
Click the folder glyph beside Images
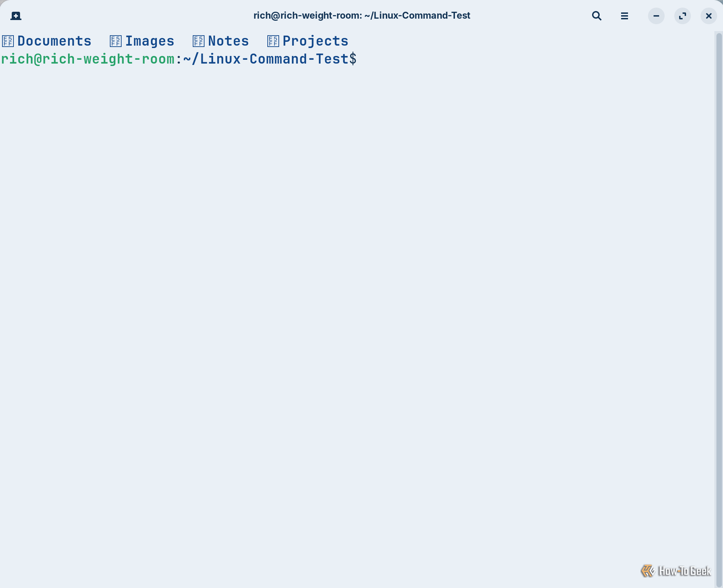(x=116, y=41)
